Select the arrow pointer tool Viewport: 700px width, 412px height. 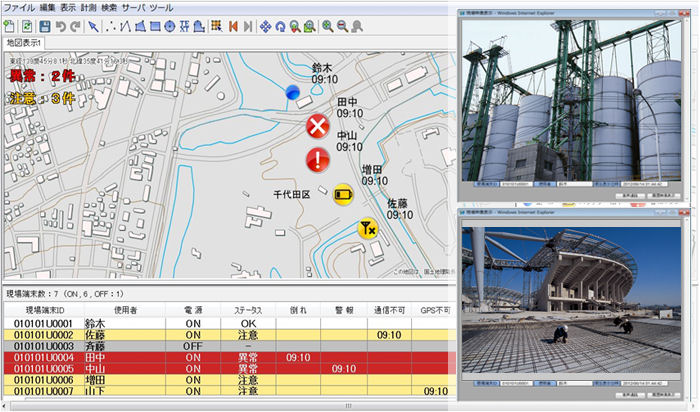click(x=94, y=24)
